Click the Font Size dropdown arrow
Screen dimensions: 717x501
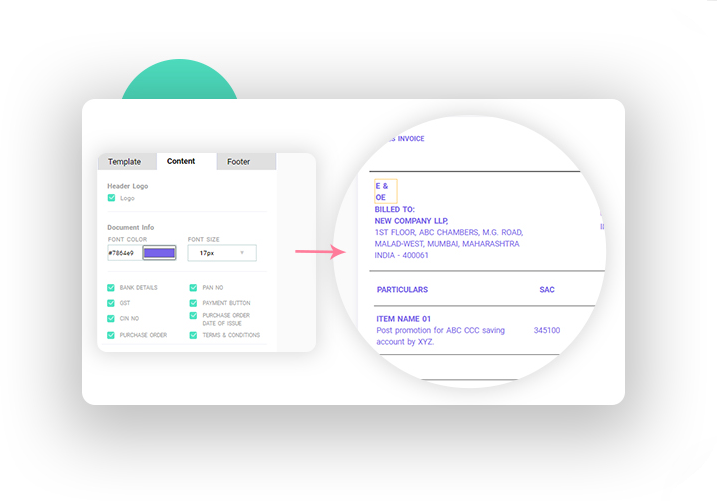241,254
